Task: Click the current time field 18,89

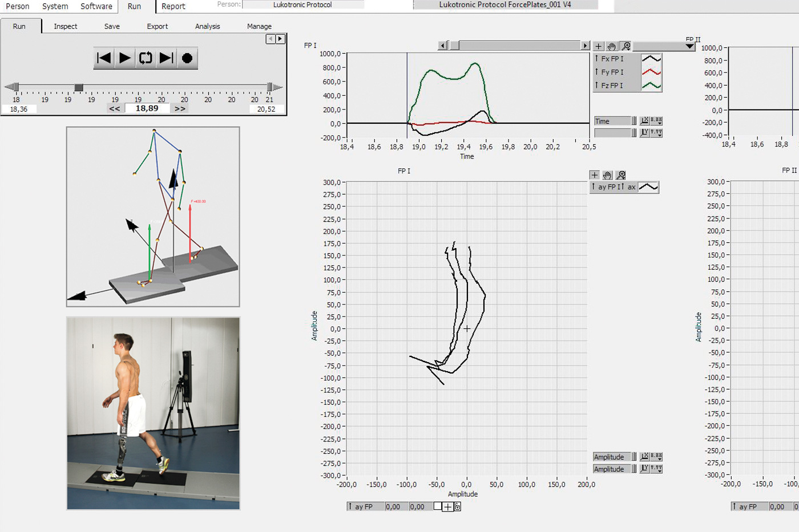Action: tap(147, 108)
